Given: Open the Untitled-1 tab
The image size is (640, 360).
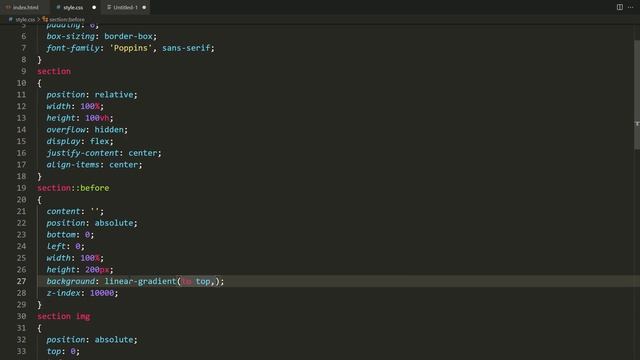Looking at the screenshot, I should (x=125, y=7).
